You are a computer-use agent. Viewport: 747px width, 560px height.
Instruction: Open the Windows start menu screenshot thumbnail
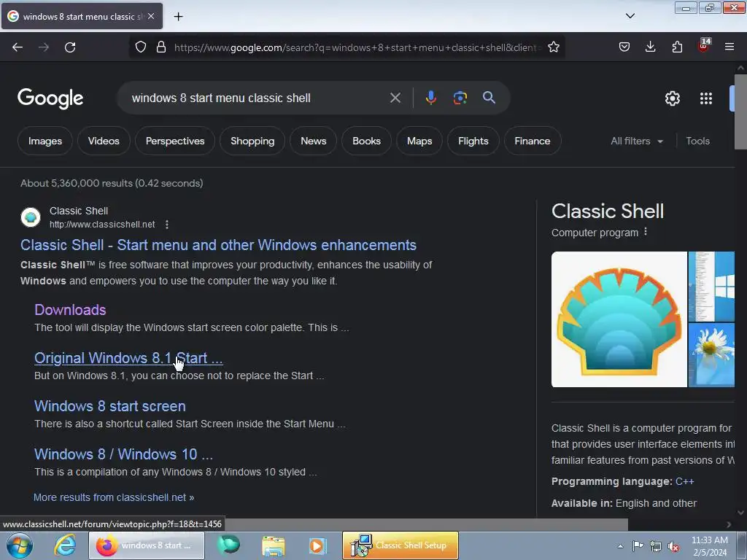tap(712, 286)
